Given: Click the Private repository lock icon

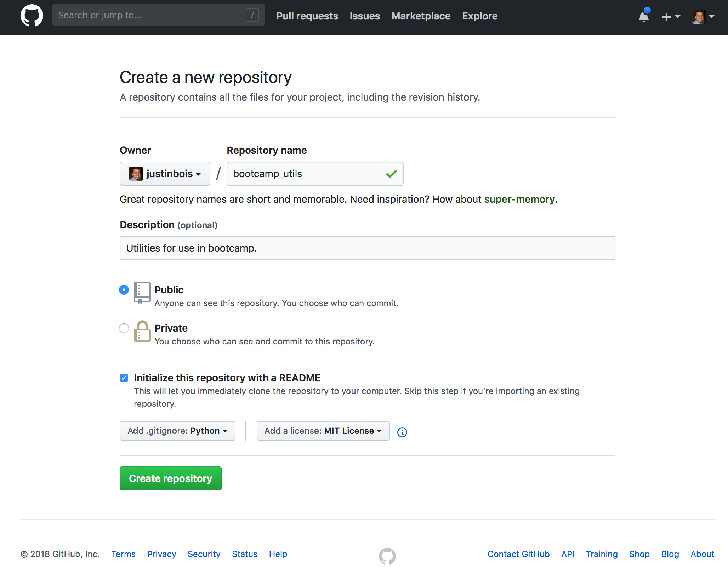Looking at the screenshot, I should coord(142,331).
